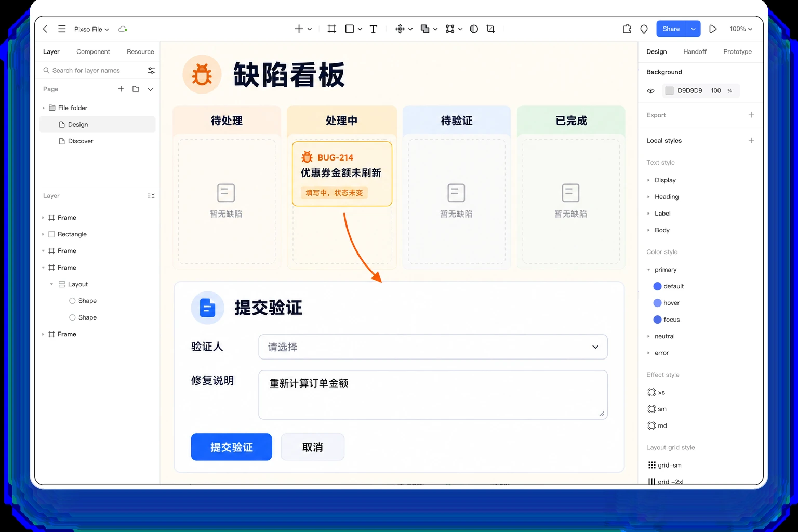Collapse the primary color style group
Screen dimensions: 798x532
point(648,270)
